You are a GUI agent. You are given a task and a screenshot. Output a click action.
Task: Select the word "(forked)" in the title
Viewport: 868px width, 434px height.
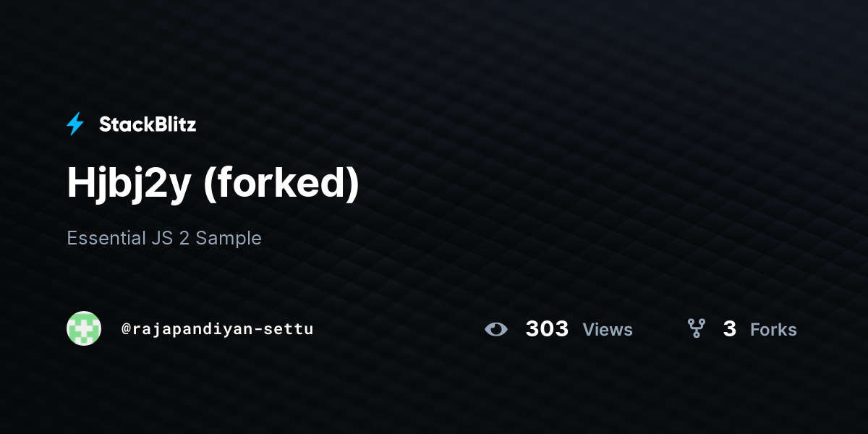pyautogui.click(x=281, y=184)
